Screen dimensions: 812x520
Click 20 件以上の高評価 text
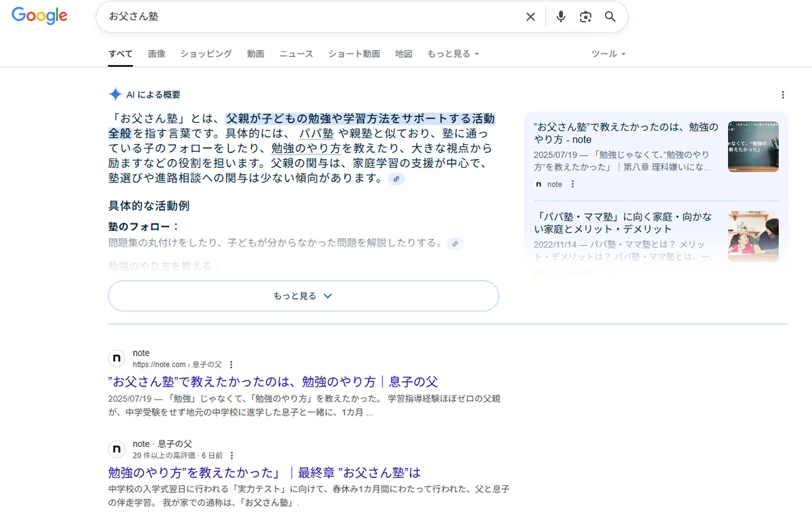(164, 456)
